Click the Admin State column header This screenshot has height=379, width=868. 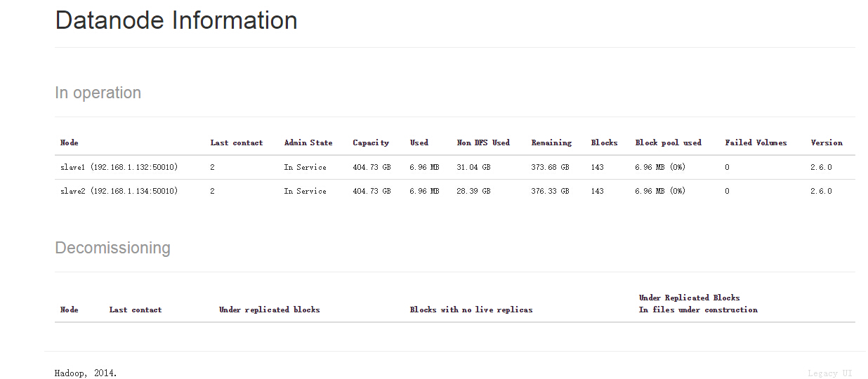308,142
